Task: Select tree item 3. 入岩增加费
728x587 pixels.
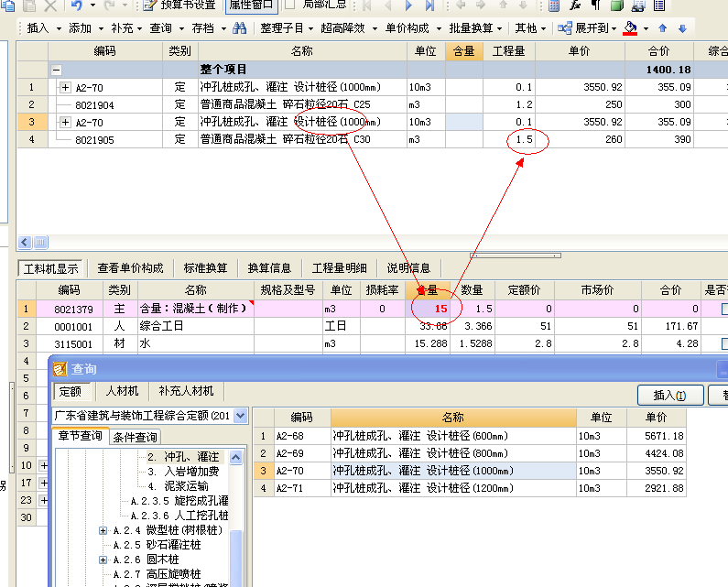Action: point(183,472)
